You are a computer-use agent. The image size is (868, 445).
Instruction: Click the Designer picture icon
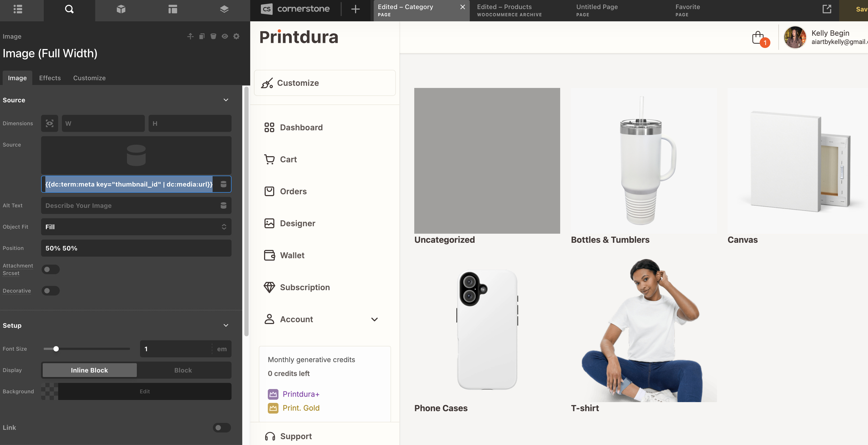coord(269,223)
